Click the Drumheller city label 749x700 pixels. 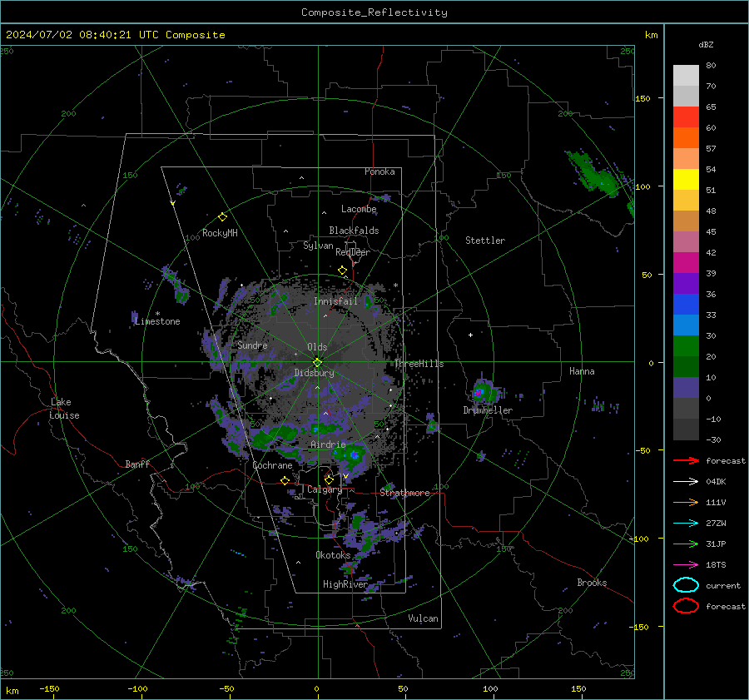click(x=488, y=410)
